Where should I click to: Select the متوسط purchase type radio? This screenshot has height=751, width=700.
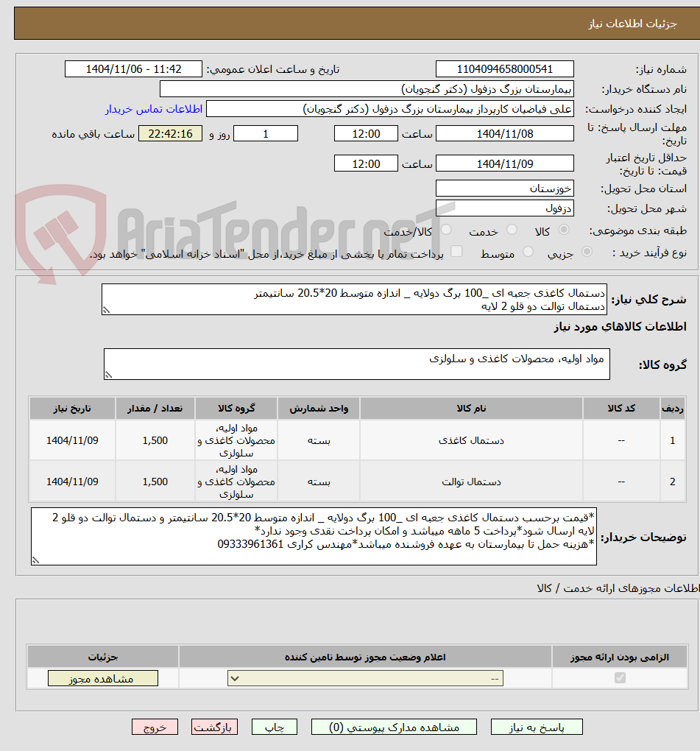tap(528, 252)
